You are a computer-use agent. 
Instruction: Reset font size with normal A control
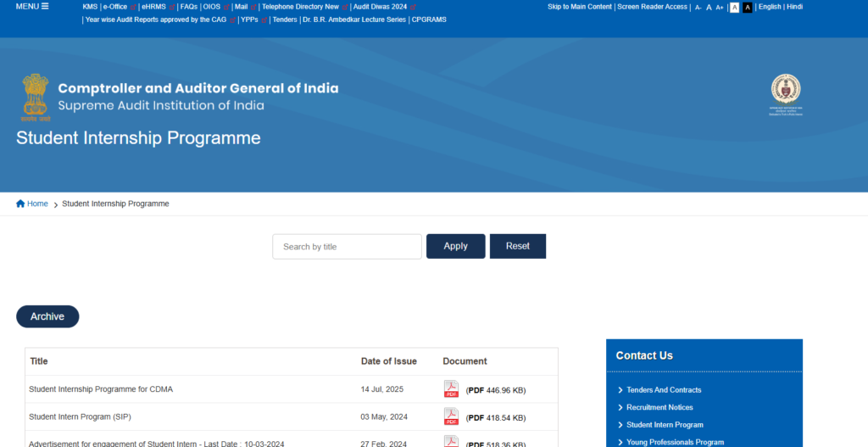pos(709,7)
